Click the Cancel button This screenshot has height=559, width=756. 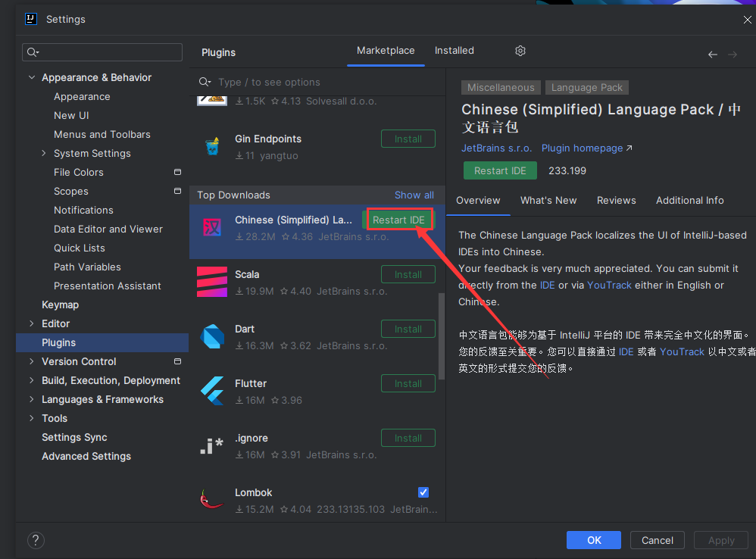[x=658, y=540]
